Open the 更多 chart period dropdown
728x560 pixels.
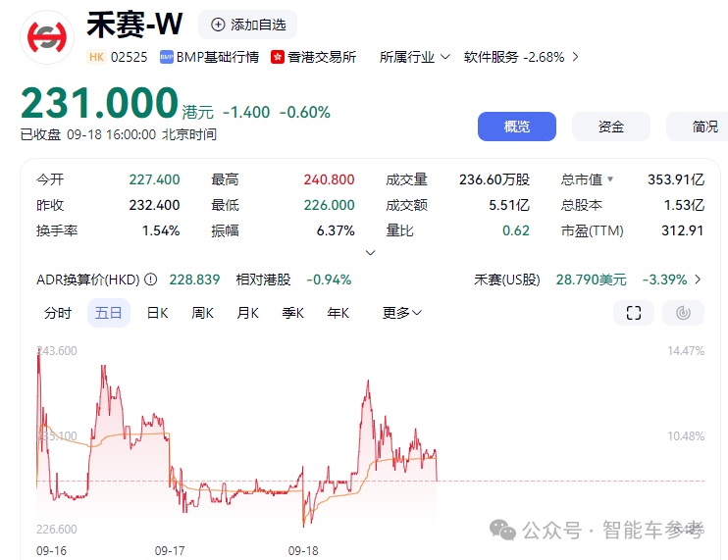pos(402,313)
